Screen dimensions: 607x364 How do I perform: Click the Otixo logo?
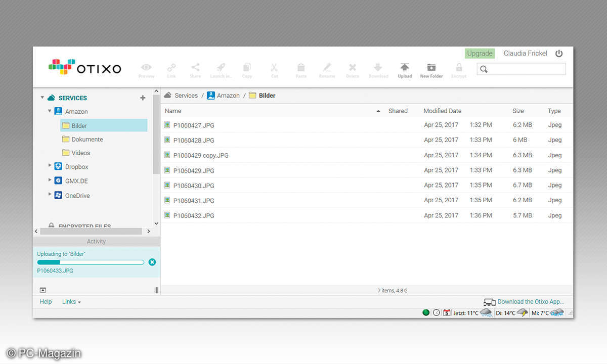point(85,67)
